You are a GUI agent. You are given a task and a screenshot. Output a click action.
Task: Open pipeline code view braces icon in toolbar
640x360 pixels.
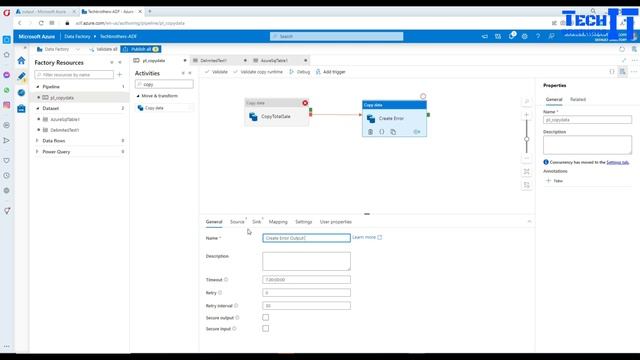[612, 72]
